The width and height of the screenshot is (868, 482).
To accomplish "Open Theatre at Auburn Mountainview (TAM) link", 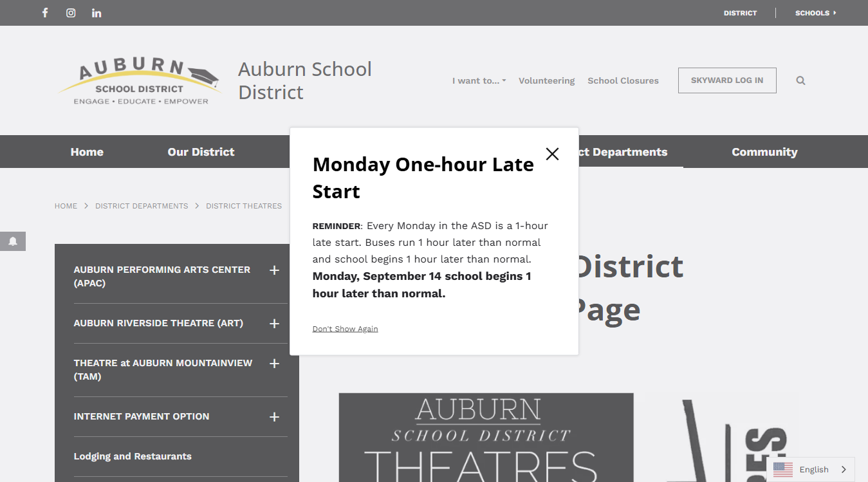I will pyautogui.click(x=163, y=370).
